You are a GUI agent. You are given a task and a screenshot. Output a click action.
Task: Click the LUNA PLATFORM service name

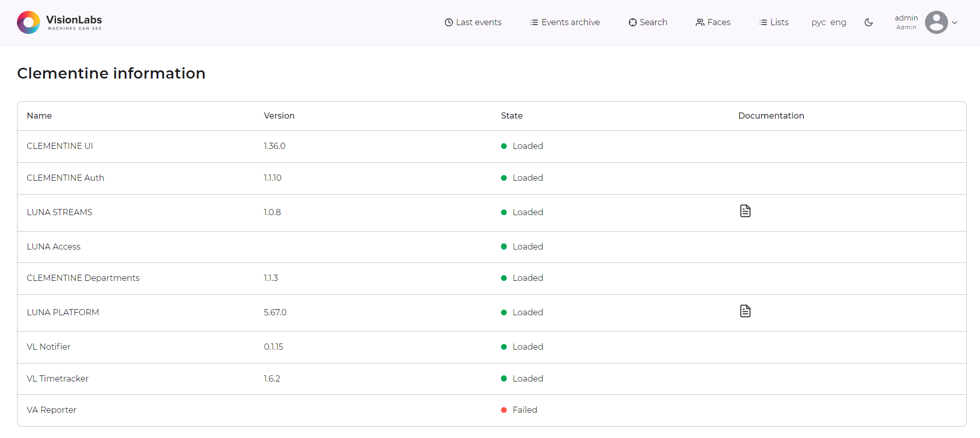pos(63,313)
